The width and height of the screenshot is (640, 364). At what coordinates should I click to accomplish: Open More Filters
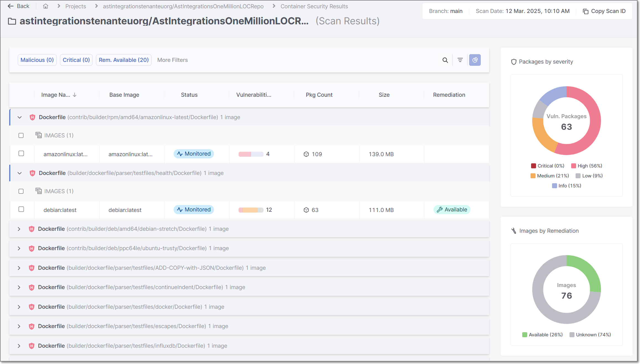(x=173, y=60)
